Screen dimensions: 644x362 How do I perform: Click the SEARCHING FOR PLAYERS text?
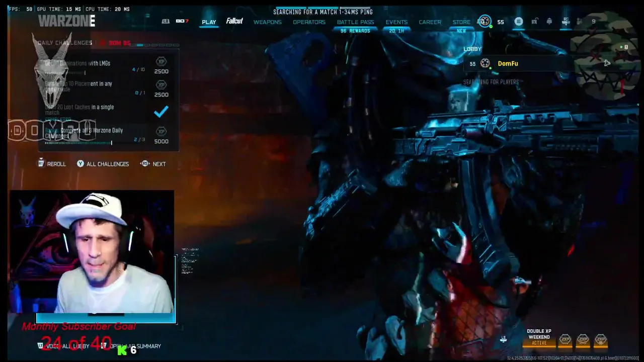coord(491,82)
